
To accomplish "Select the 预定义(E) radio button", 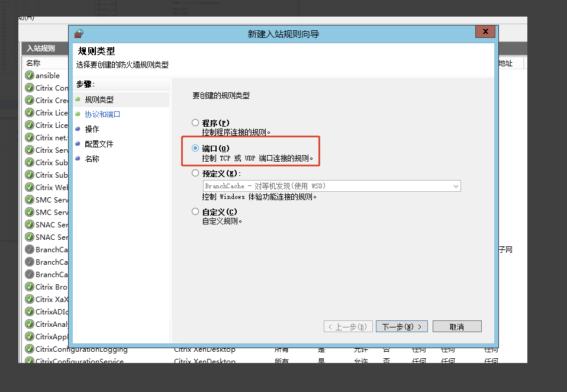I will 195,172.
